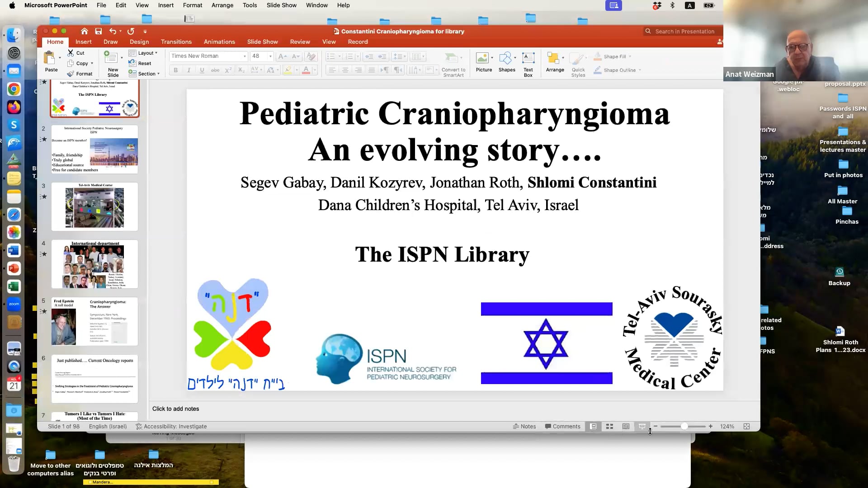Open the Arrange menu in menu bar
868x488 pixels.
pos(222,5)
